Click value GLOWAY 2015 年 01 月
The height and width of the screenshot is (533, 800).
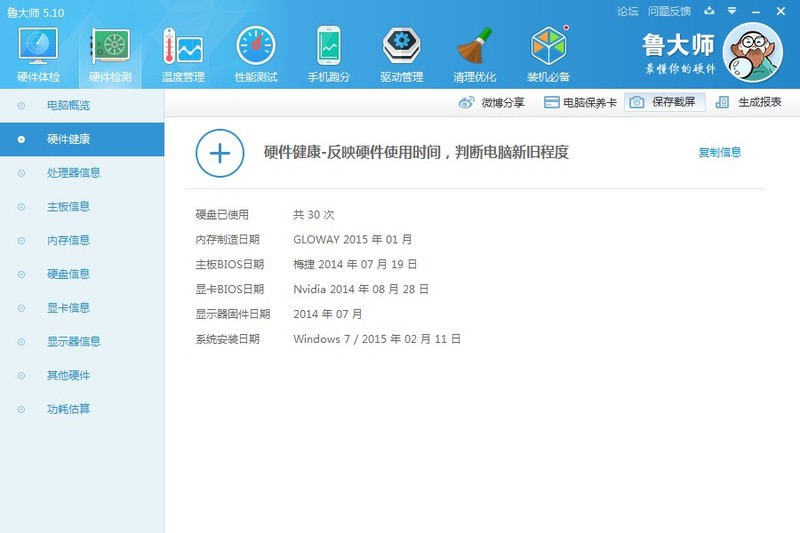click(x=353, y=239)
